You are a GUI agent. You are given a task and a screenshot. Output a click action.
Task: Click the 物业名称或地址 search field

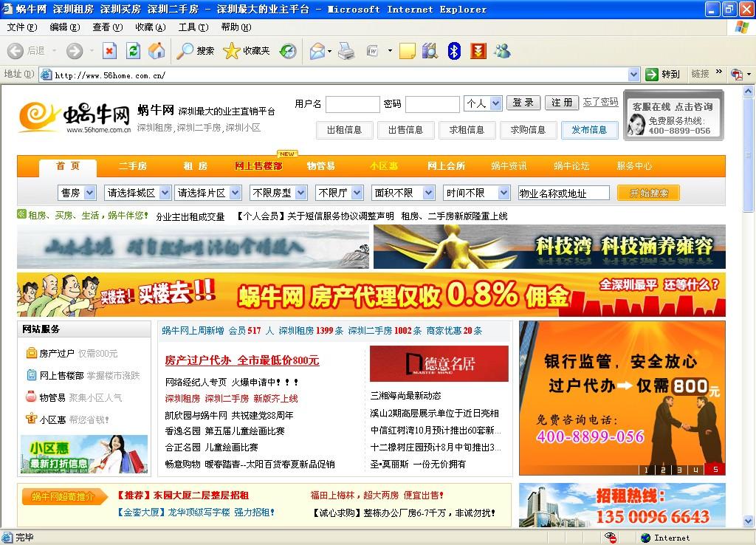[563, 193]
